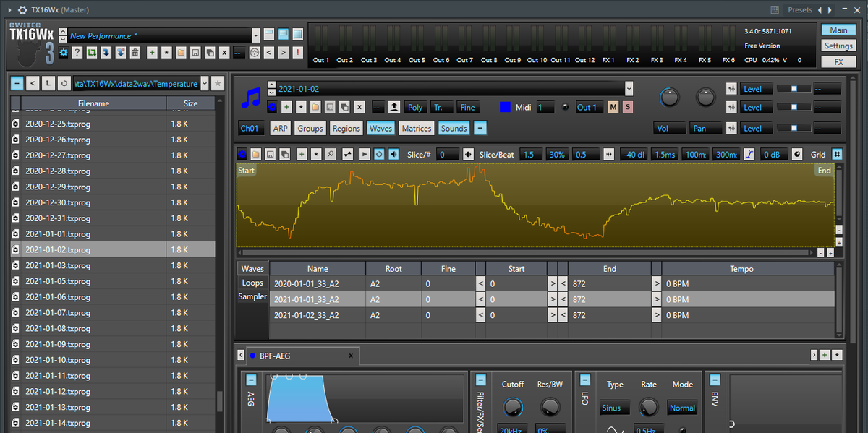Toggle the Sounds panel button

[454, 128]
